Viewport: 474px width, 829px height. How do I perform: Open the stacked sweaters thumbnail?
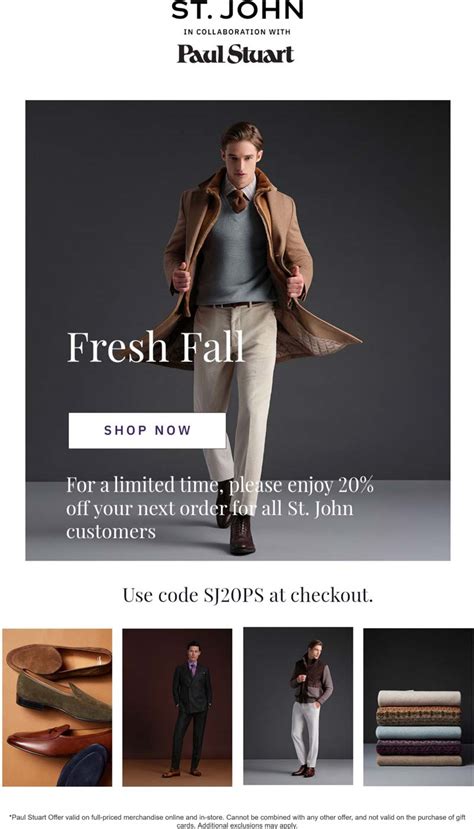pyautogui.click(x=419, y=707)
